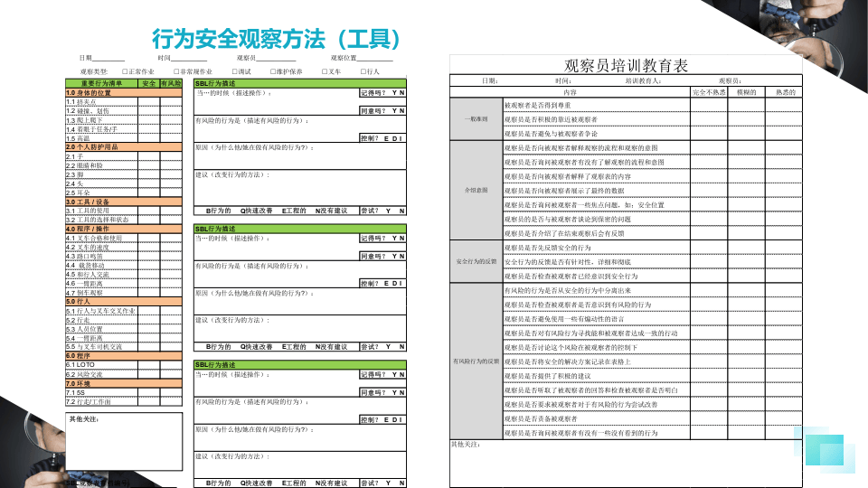Select row 2.5 耳朵
The image size is (868, 488).
pyautogui.click(x=124, y=192)
